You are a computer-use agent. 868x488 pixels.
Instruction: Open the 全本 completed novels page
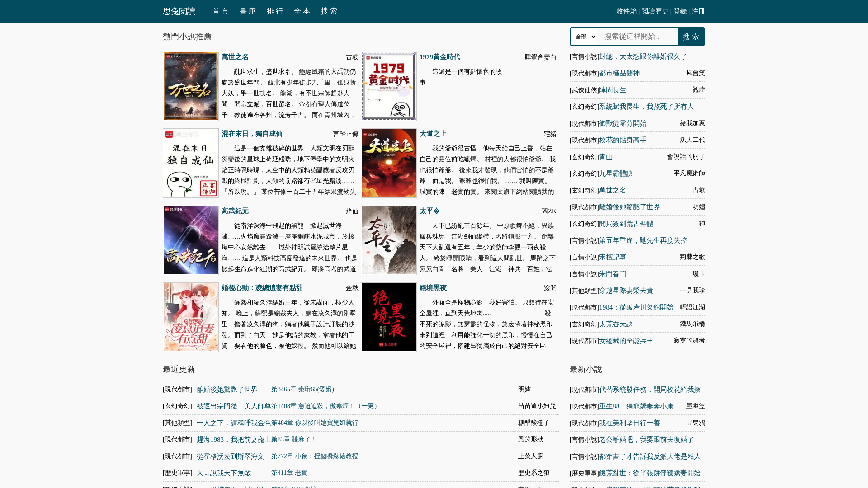(302, 11)
